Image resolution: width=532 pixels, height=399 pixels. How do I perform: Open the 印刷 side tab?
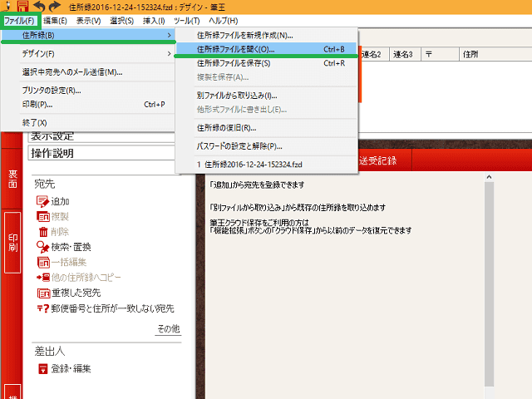pos(12,242)
